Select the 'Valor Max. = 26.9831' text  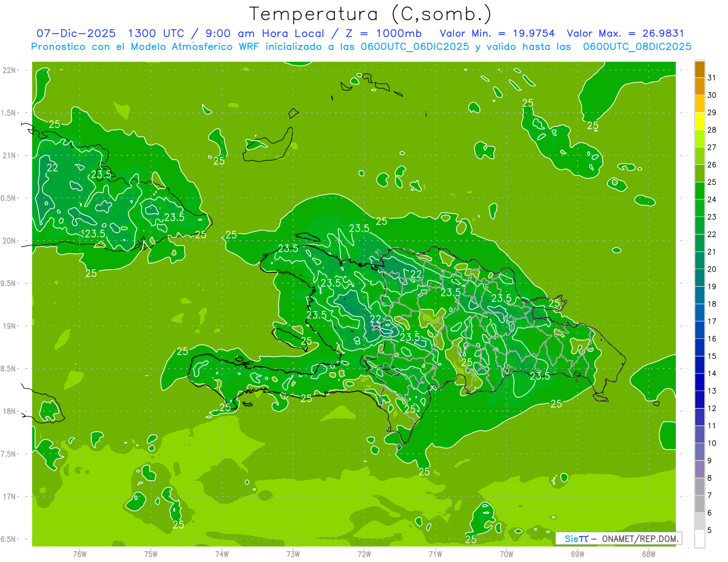[x=626, y=33]
